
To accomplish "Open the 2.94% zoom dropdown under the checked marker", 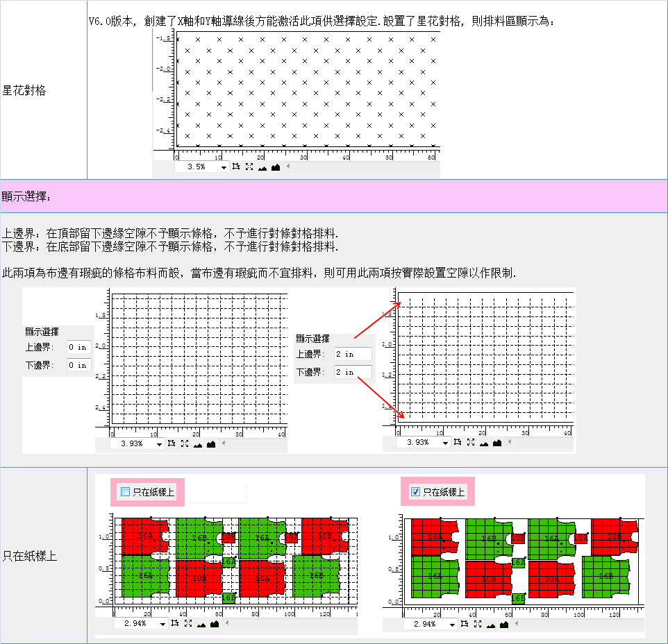I will (x=452, y=624).
